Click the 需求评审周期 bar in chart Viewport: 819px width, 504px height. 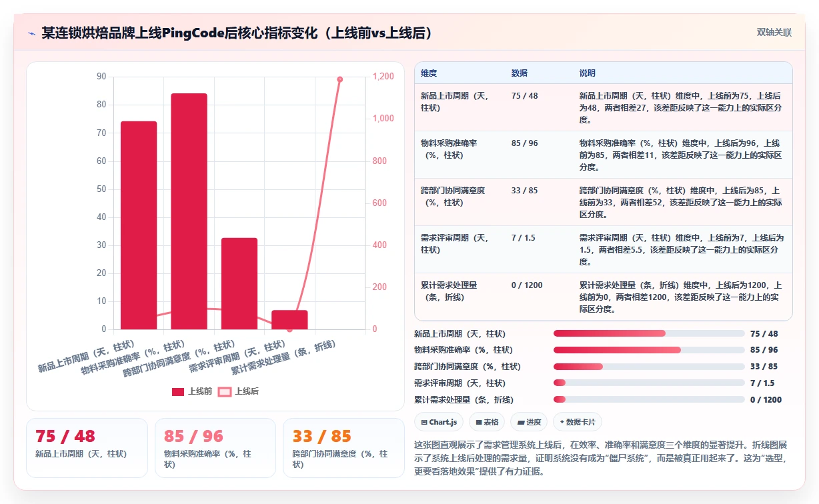[x=289, y=320]
